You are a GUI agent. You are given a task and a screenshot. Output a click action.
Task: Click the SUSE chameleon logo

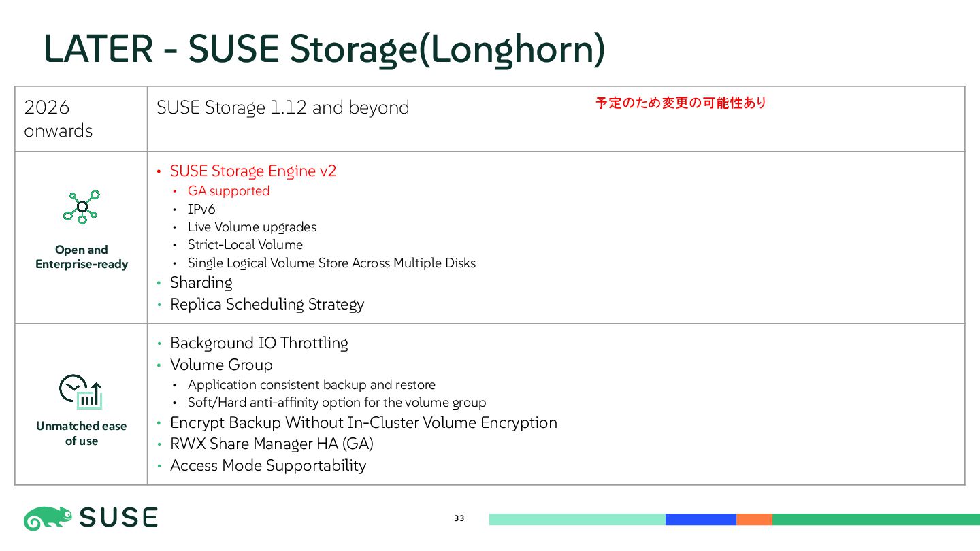click(x=48, y=518)
